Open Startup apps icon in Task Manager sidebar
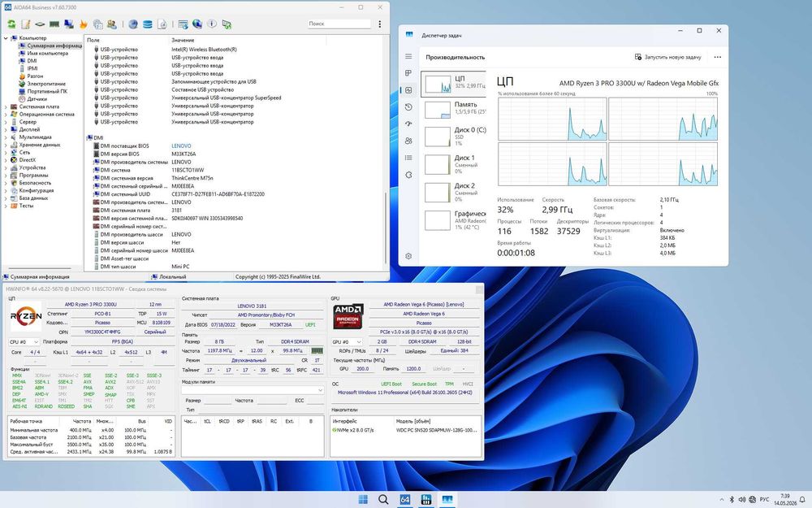This screenshot has height=508, width=812. pyautogui.click(x=408, y=124)
